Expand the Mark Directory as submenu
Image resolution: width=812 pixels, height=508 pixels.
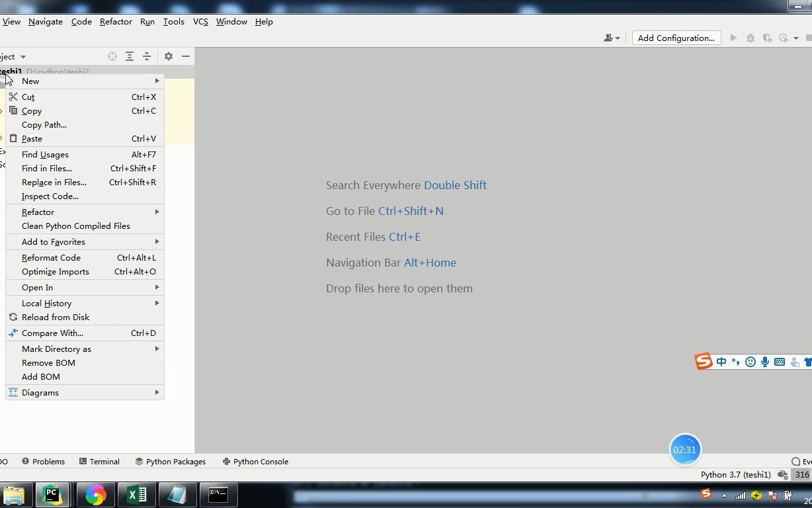pos(85,349)
